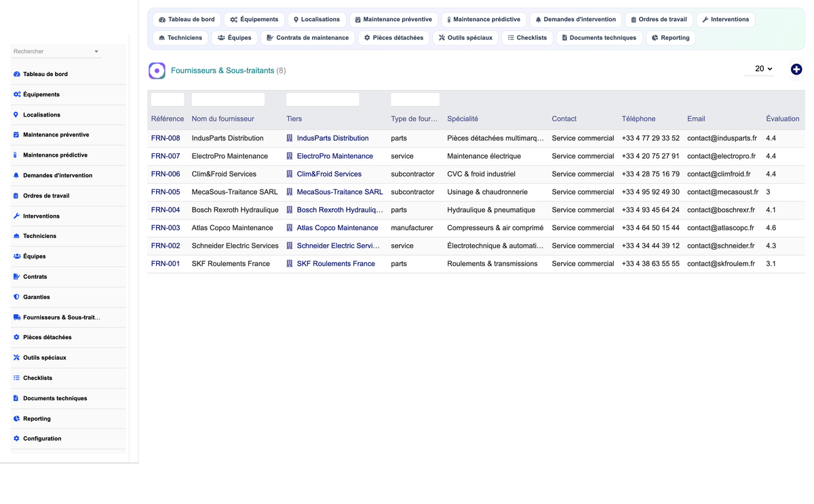Sort by the Téléphone column header
The image size is (814, 504).
click(638, 119)
